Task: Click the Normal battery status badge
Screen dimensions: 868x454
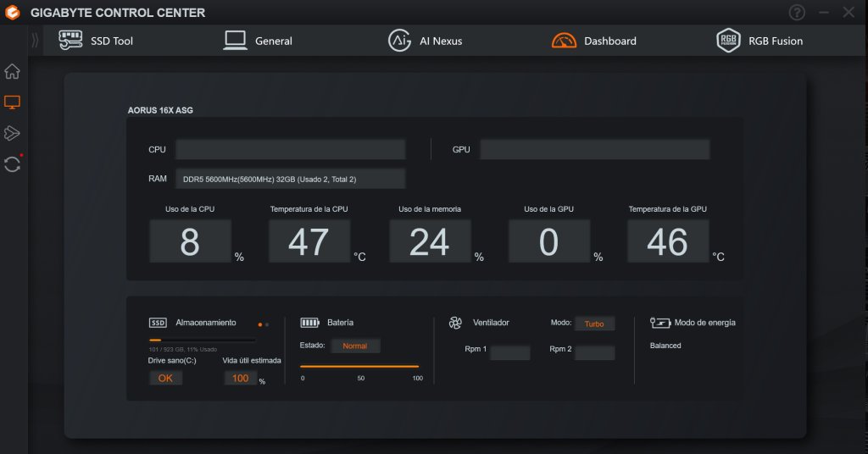Action: coord(355,346)
